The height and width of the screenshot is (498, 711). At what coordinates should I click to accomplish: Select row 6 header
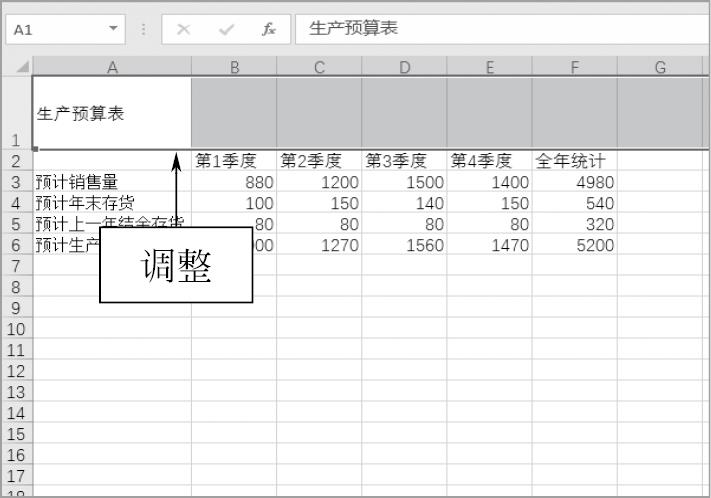(17, 244)
